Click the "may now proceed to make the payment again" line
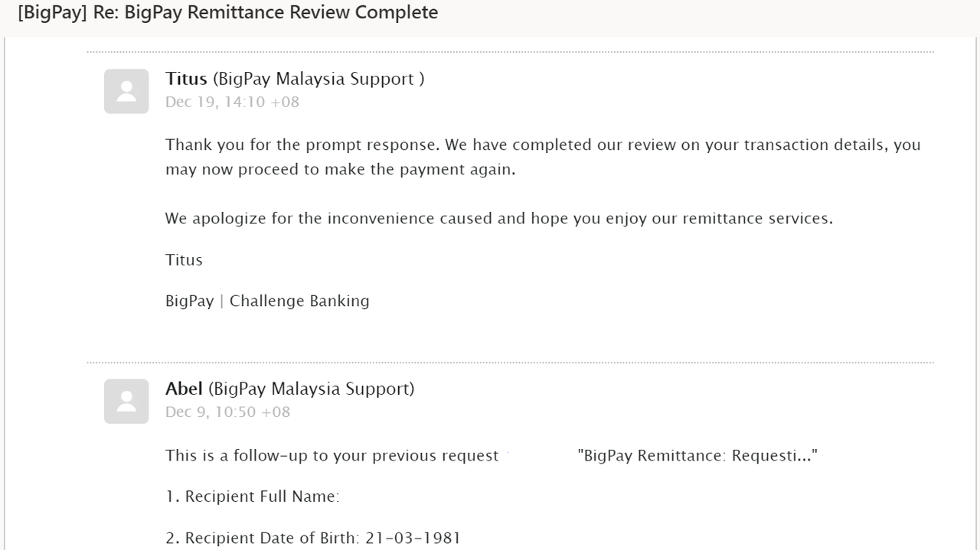 [x=341, y=169]
